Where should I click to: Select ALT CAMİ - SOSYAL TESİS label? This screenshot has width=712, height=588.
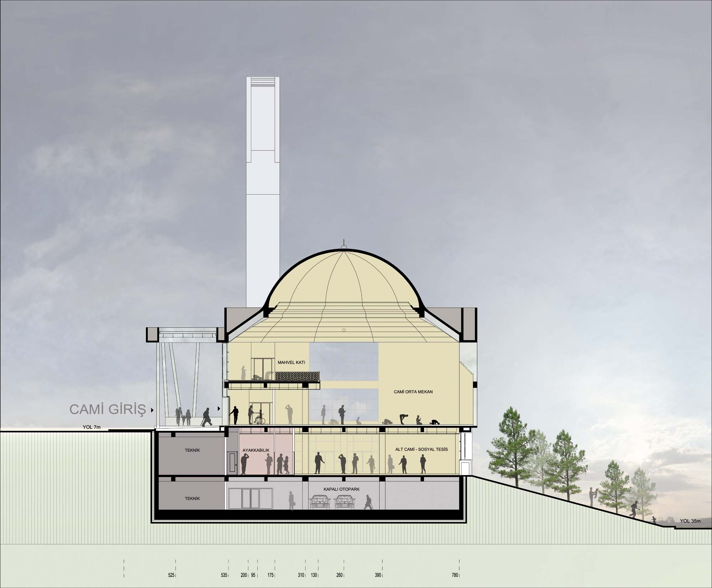pyautogui.click(x=421, y=449)
